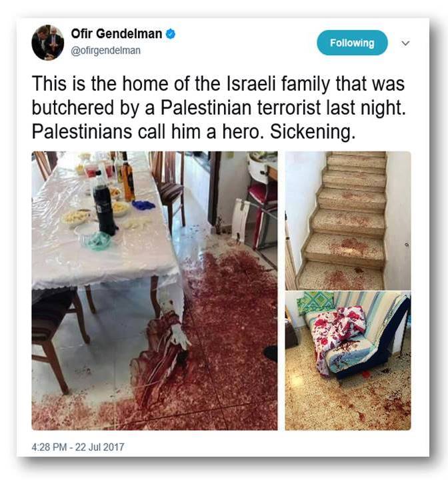Click the tweet line starting "butchered by"
The image size is (448, 480).
coord(219,108)
